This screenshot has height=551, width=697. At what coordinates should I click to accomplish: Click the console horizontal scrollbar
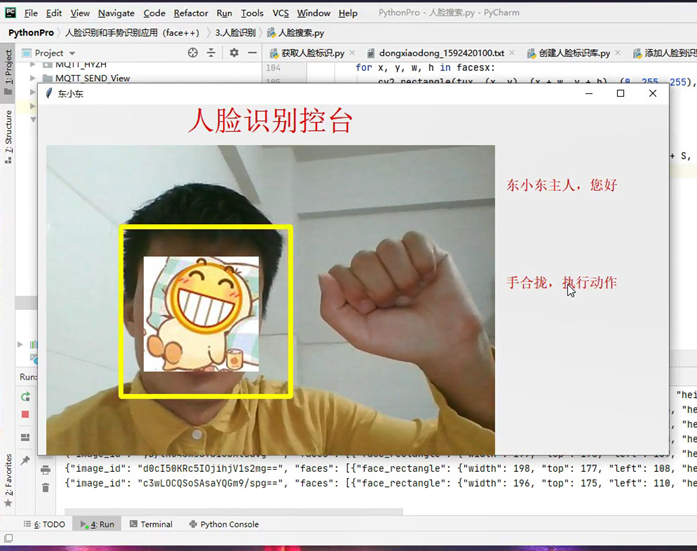point(234,511)
